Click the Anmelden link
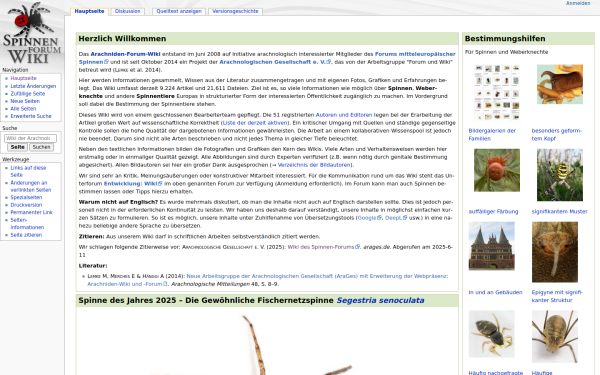 coord(578,3)
